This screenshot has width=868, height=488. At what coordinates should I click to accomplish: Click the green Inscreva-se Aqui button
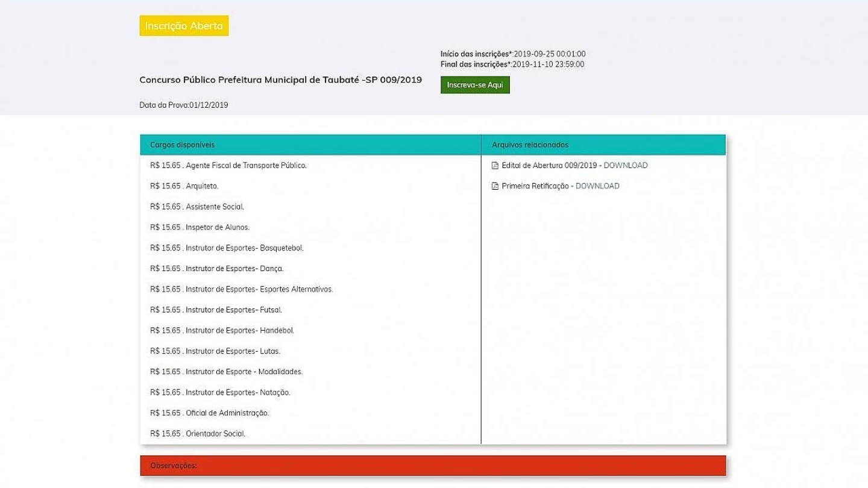[x=475, y=85]
